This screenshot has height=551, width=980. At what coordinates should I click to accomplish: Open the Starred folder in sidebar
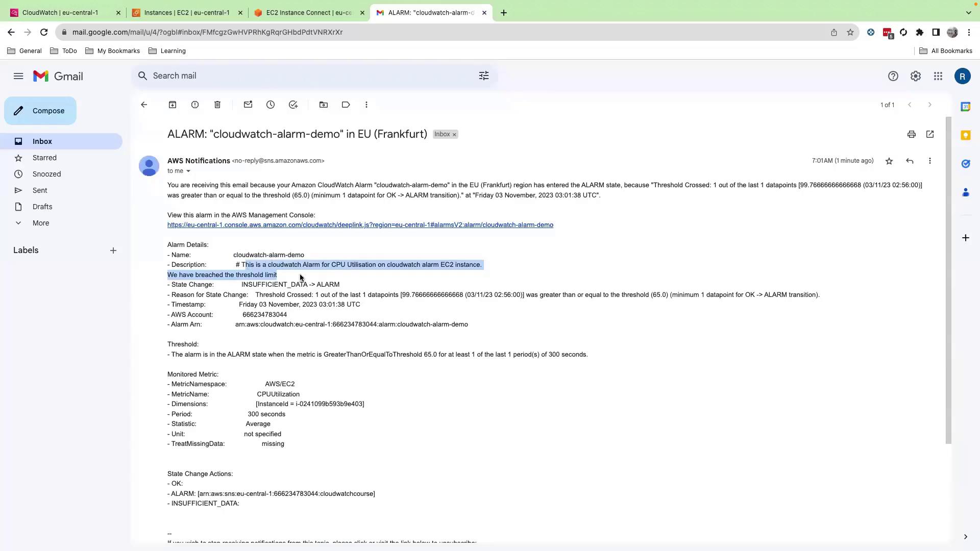click(44, 158)
